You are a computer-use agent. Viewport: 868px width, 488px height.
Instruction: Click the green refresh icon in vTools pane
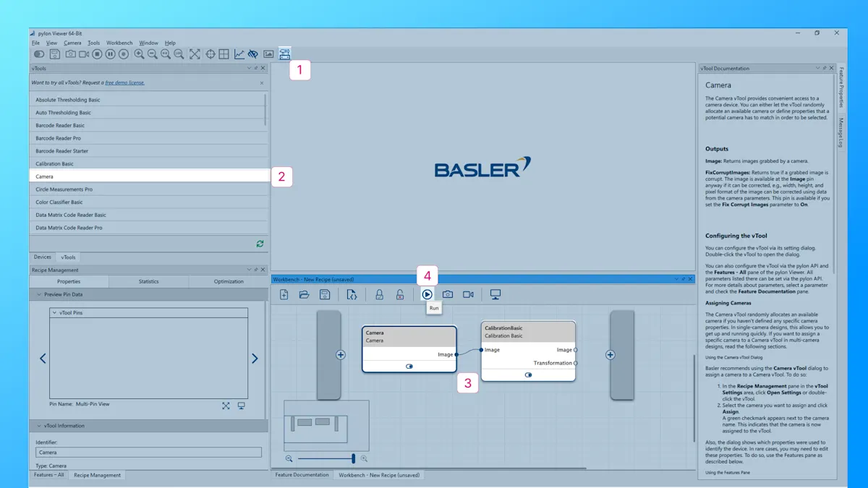point(260,244)
